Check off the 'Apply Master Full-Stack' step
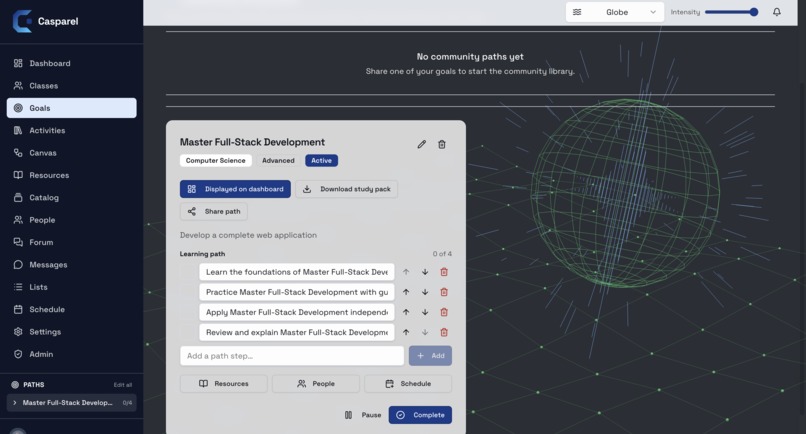The image size is (806, 434). [188, 312]
